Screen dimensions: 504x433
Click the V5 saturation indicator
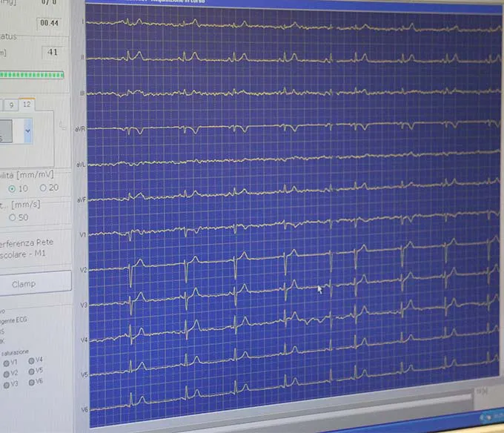[31, 371]
